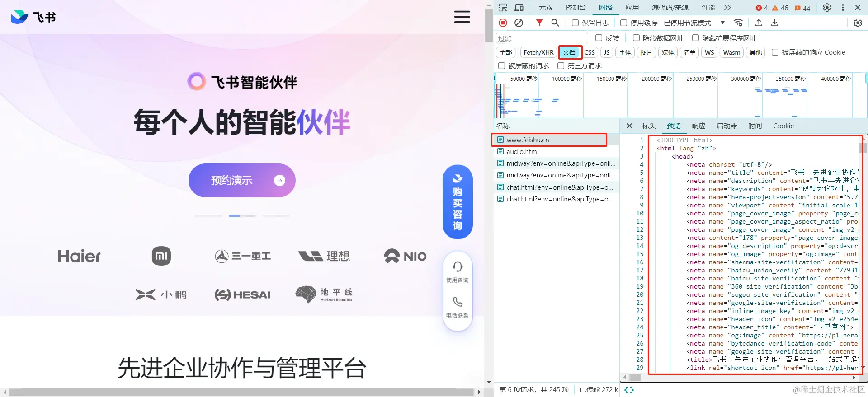
Task: Filter requests by 全部
Action: click(506, 52)
